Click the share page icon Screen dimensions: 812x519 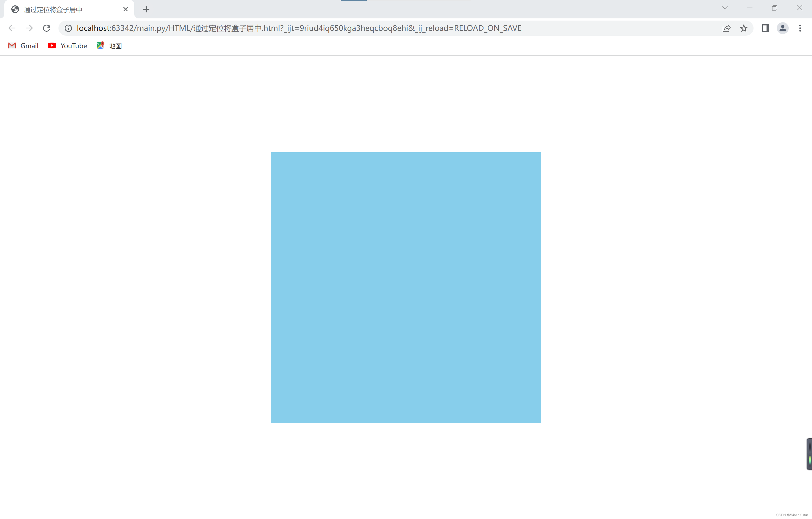click(726, 28)
